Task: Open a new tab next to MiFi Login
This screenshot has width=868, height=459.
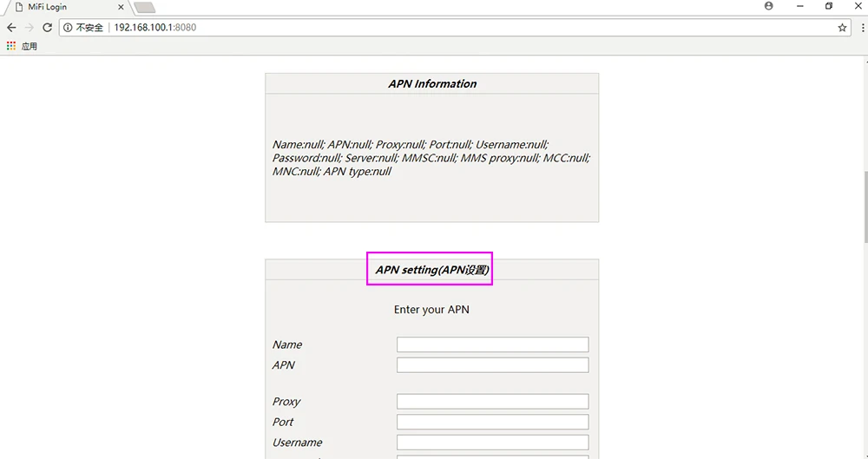Action: click(x=144, y=7)
